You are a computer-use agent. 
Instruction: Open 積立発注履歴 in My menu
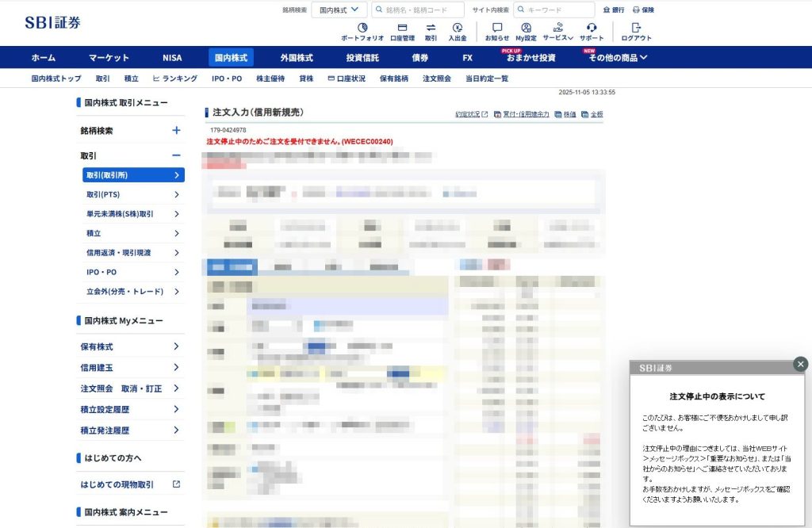click(x=130, y=430)
